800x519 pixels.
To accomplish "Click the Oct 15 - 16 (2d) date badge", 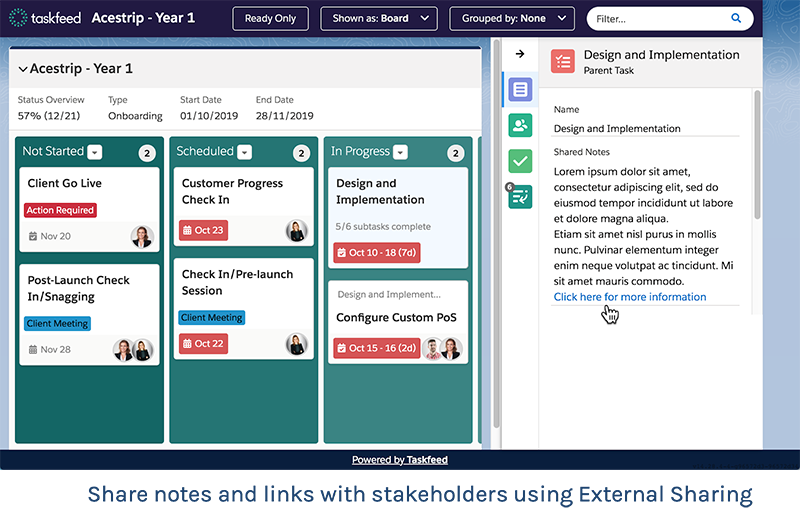I will [377, 348].
